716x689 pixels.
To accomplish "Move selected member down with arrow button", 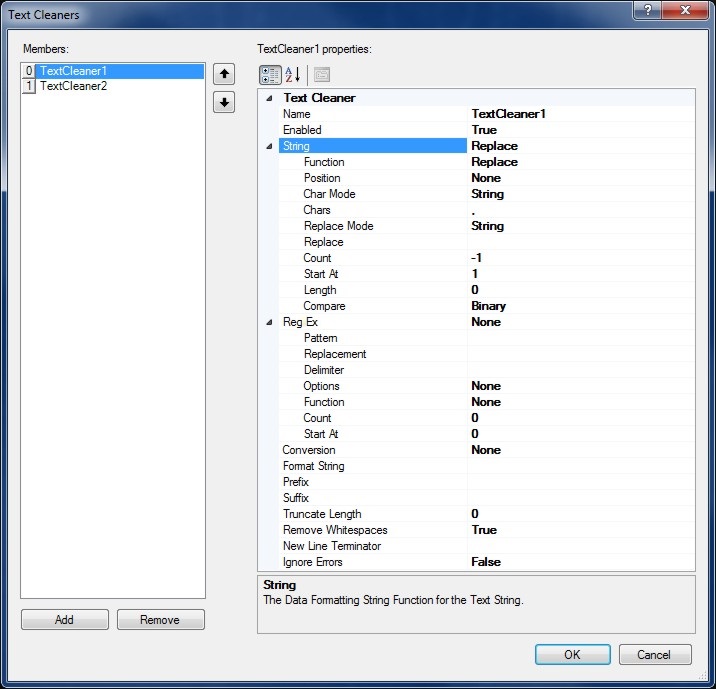I will tap(224, 102).
